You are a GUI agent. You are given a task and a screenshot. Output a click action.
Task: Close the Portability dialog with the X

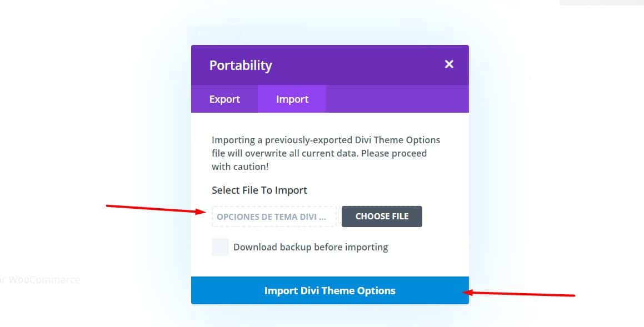(449, 64)
